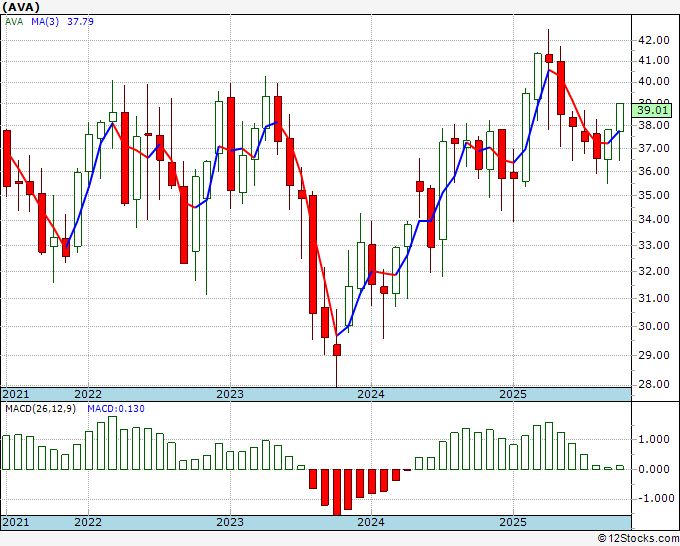The width and height of the screenshot is (680, 546).
Task: Click 2023 on the MACD panel timeline
Action: [230, 522]
